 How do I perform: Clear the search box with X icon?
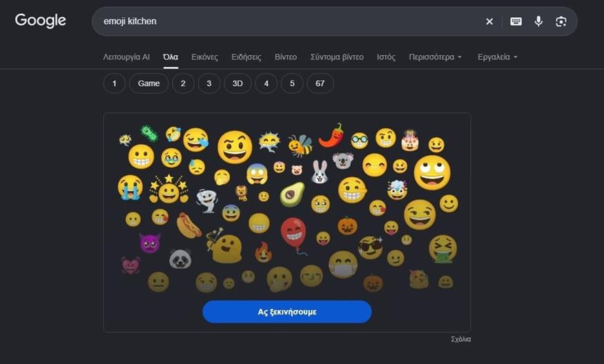click(489, 21)
